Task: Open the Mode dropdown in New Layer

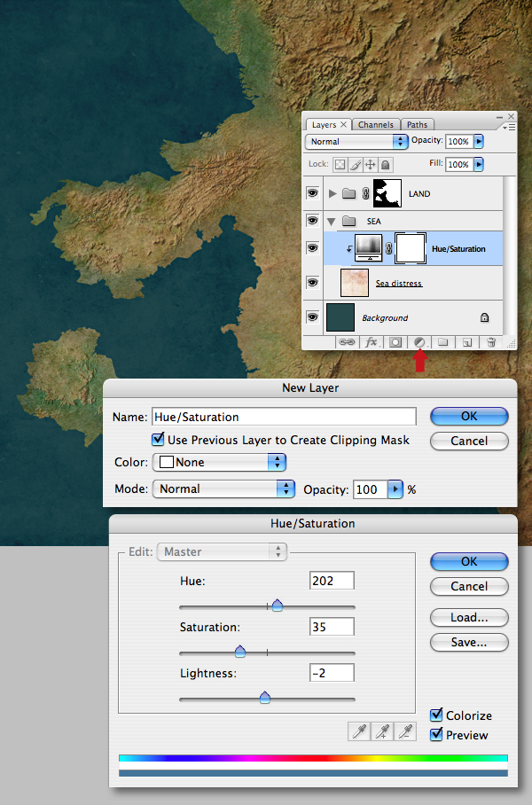Action: (223, 488)
